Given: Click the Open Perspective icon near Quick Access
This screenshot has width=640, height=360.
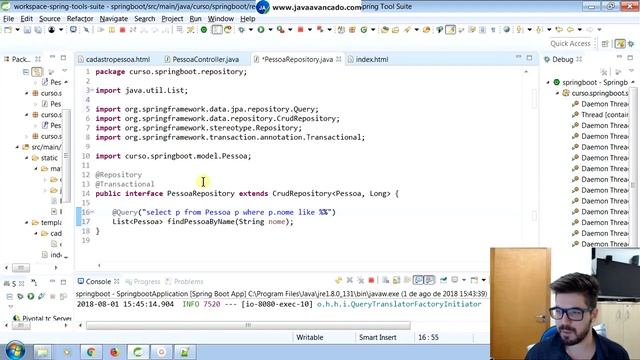Looking at the screenshot, I should click(605, 44).
